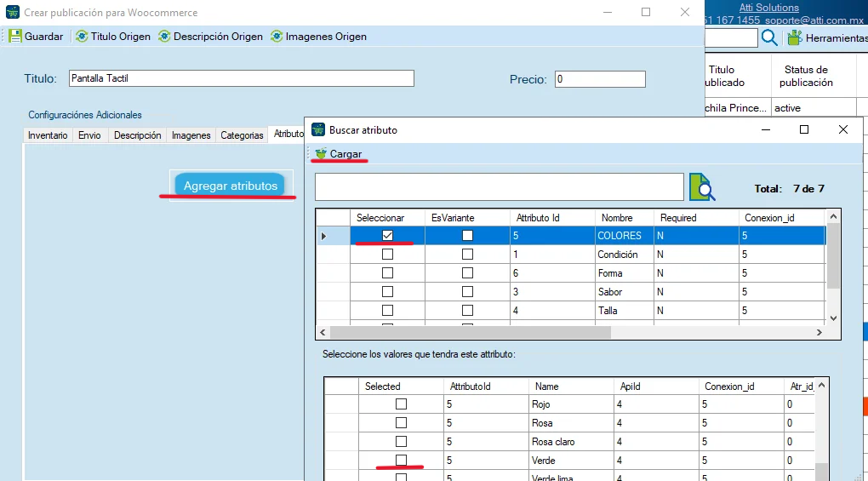Open the Atti Solutions link

pos(769,8)
